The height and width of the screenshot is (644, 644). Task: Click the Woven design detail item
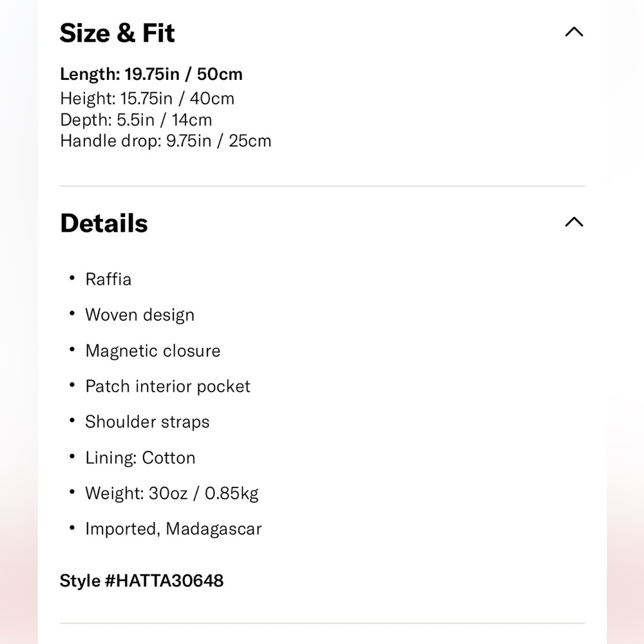coord(140,315)
